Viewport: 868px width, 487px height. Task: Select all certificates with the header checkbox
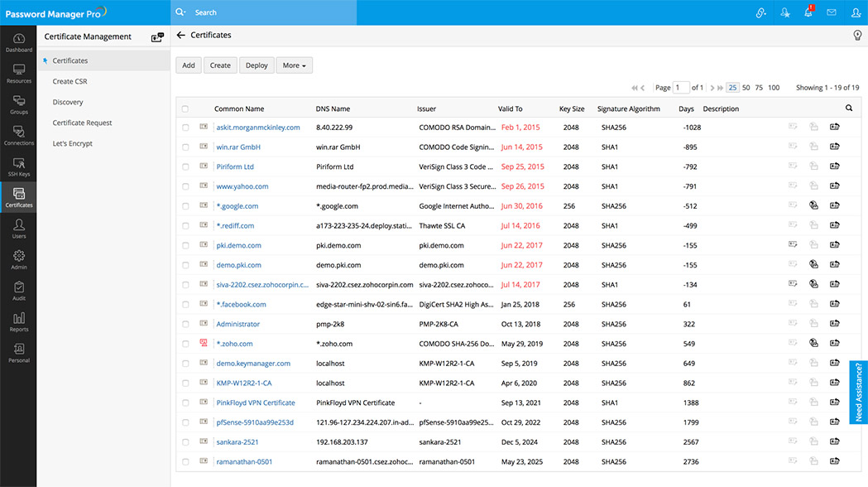[186, 108]
